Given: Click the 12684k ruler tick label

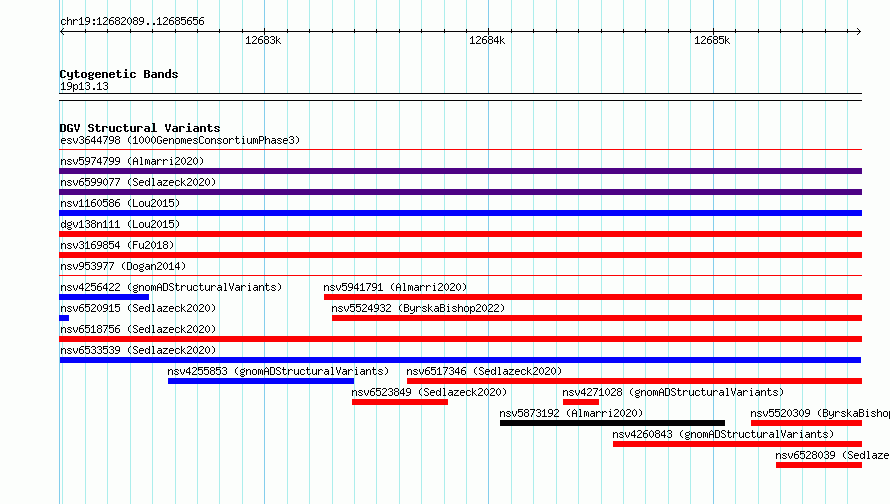Looking at the screenshot, I should [x=487, y=40].
